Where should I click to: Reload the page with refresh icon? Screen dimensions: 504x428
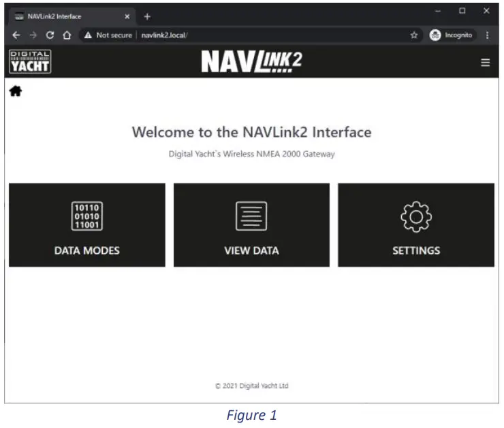[50, 35]
